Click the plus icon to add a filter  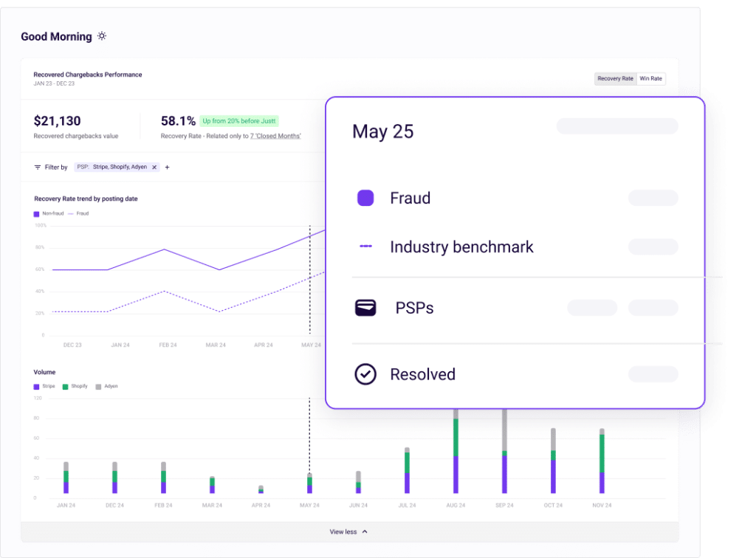166,167
